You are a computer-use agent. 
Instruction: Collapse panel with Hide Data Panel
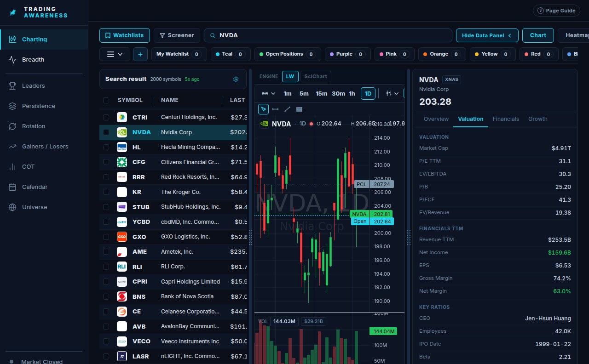(x=487, y=35)
